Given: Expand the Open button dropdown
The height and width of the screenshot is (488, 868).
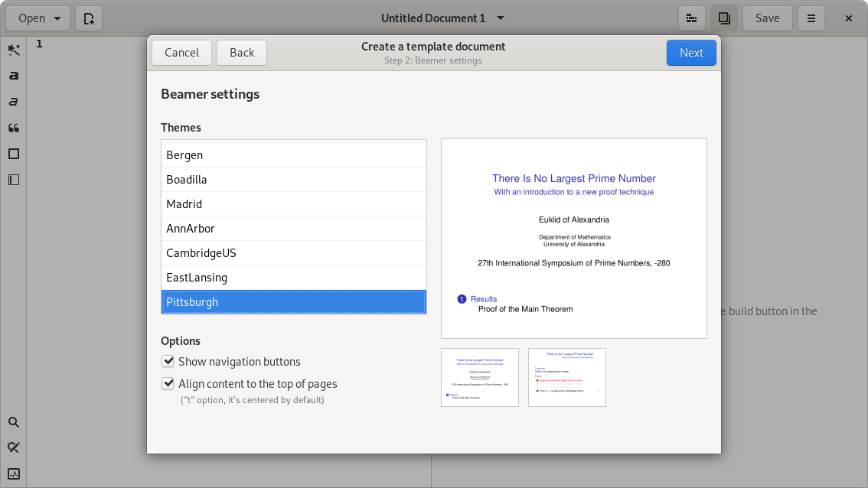Looking at the screenshot, I should coord(57,18).
